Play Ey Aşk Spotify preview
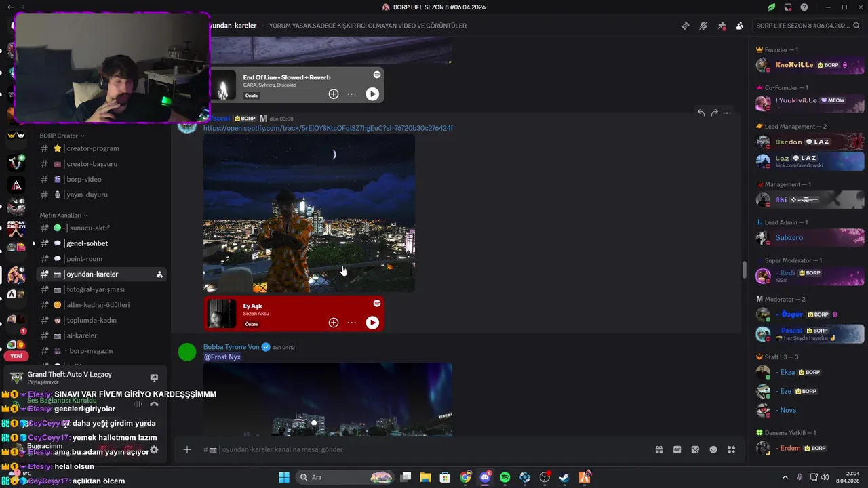The width and height of the screenshot is (868, 488). click(x=372, y=323)
